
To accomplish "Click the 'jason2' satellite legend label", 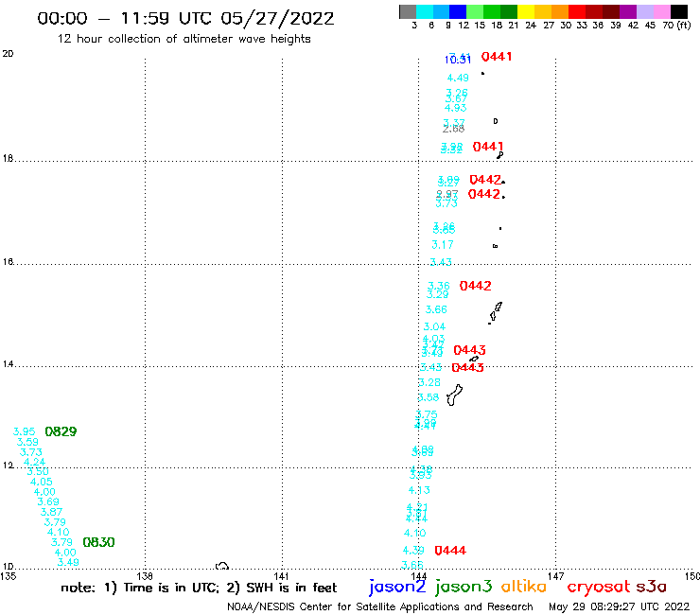I will pos(397,587).
